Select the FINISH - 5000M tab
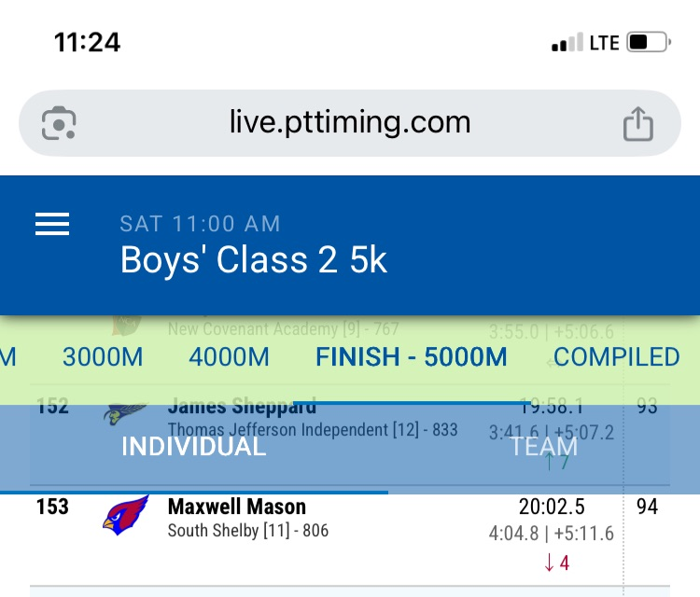This screenshot has width=700, height=597. (x=412, y=357)
